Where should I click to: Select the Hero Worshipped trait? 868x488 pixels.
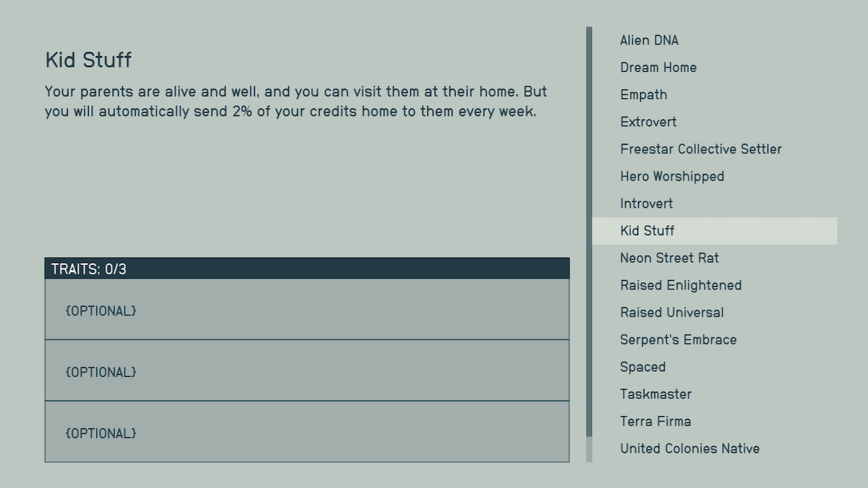(672, 176)
